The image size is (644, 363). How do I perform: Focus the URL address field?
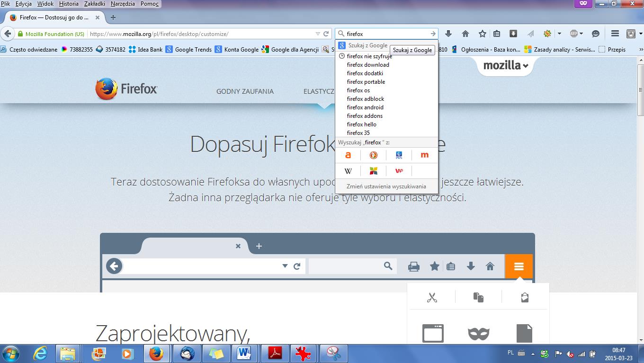click(x=201, y=34)
